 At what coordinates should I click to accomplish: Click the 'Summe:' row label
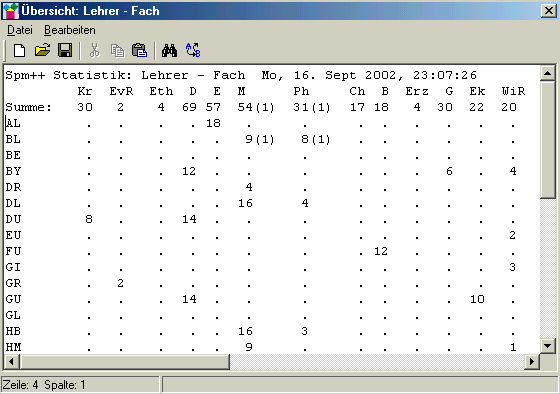29,107
